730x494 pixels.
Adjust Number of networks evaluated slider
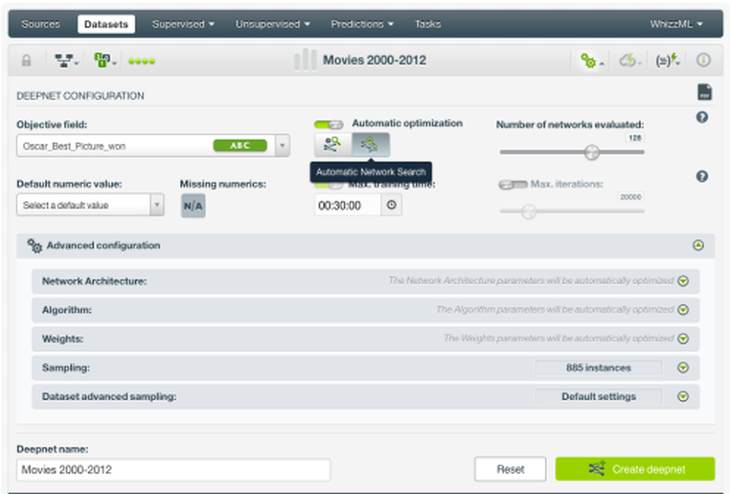point(592,152)
